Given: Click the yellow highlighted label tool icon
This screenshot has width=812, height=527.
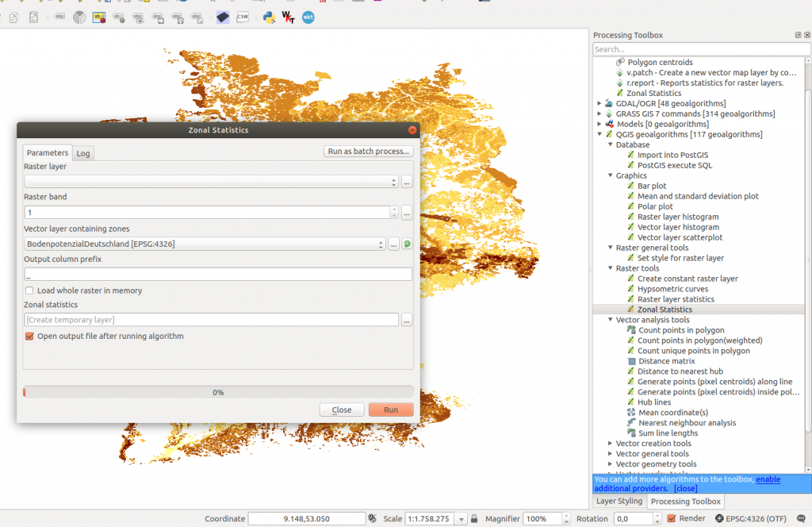Looking at the screenshot, I should 98,17.
